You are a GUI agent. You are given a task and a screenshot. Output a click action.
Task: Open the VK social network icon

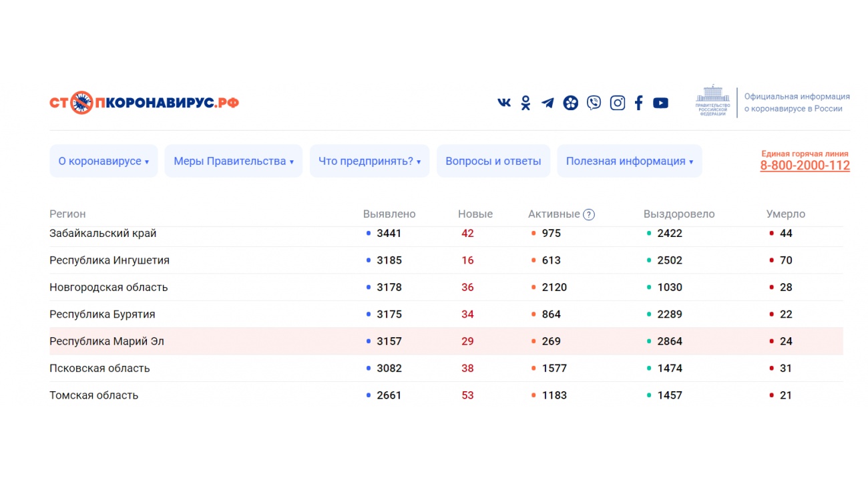pyautogui.click(x=504, y=103)
